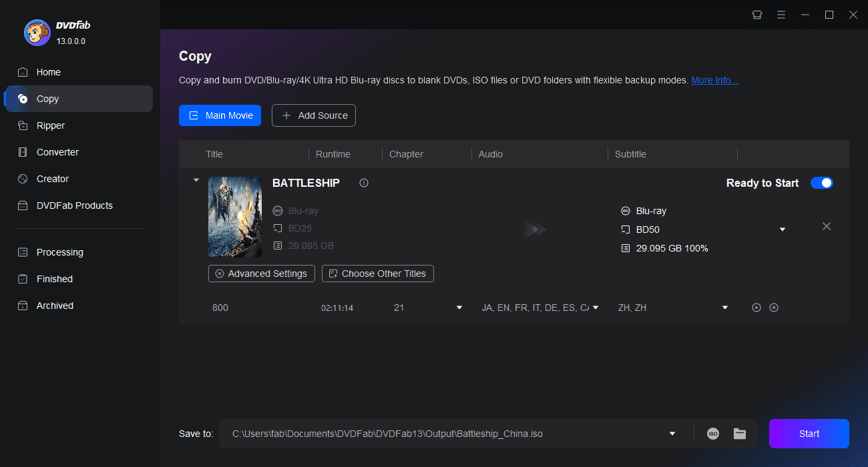This screenshot has width=868, height=467.
Task: Click the Main Movie mode button
Action: 220,115
